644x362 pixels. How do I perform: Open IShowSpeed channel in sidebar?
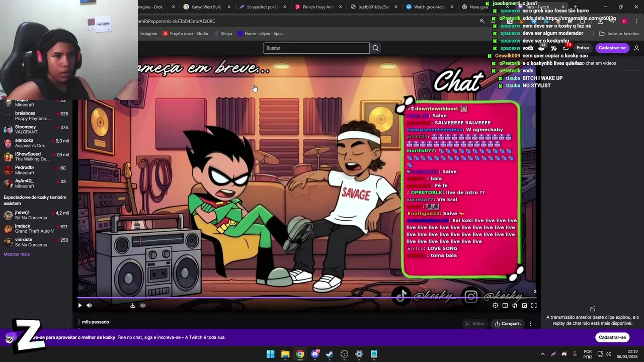click(36, 156)
